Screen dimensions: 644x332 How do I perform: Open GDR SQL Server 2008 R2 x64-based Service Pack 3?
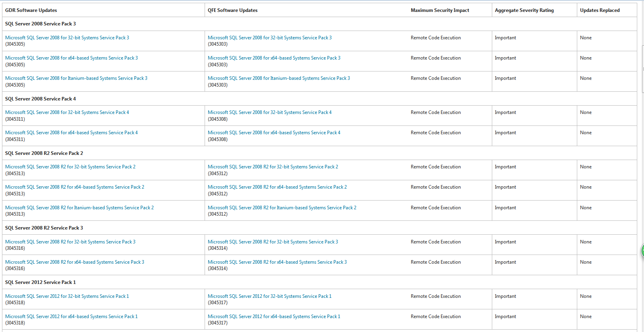click(x=74, y=262)
